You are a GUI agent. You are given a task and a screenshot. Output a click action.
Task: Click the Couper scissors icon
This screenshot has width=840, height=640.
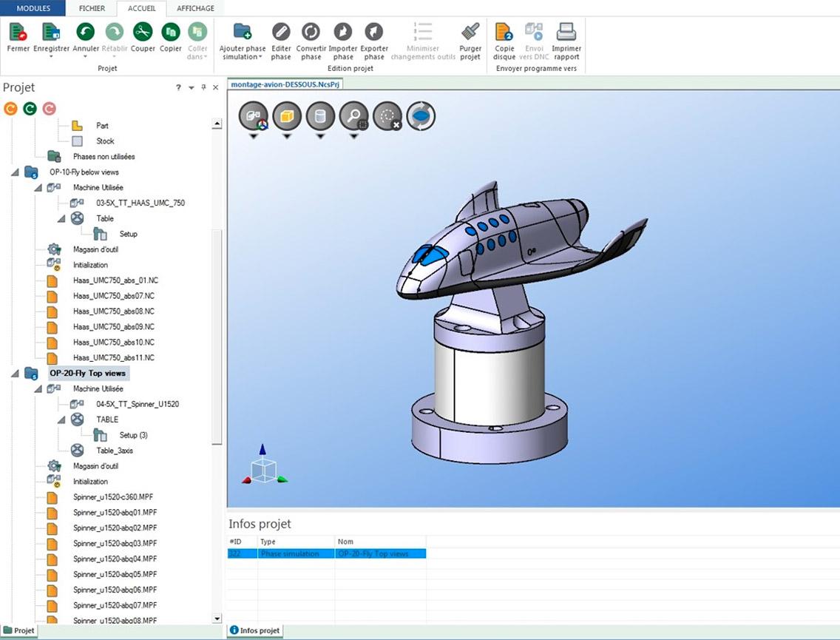(x=143, y=32)
